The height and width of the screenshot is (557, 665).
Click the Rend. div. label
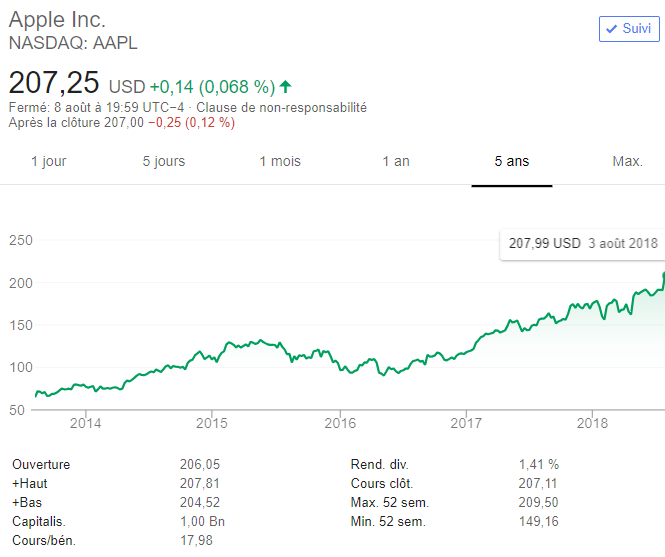pos(379,465)
